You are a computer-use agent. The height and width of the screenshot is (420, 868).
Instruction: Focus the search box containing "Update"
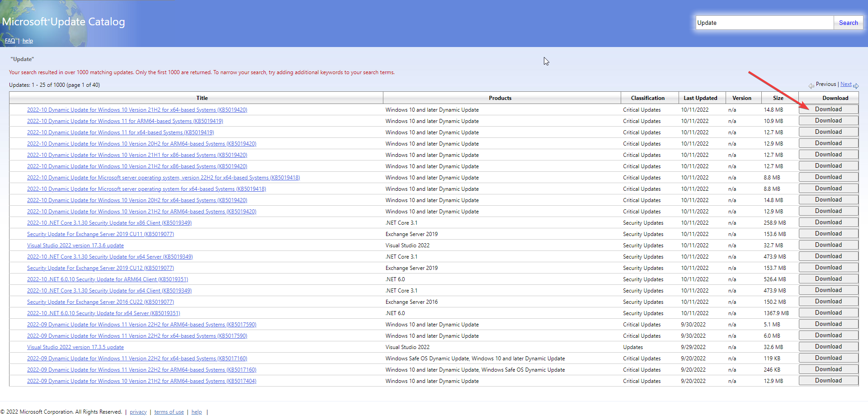tap(764, 23)
